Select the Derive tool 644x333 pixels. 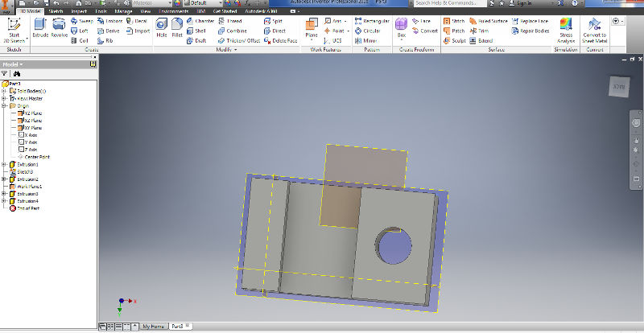tap(109, 31)
